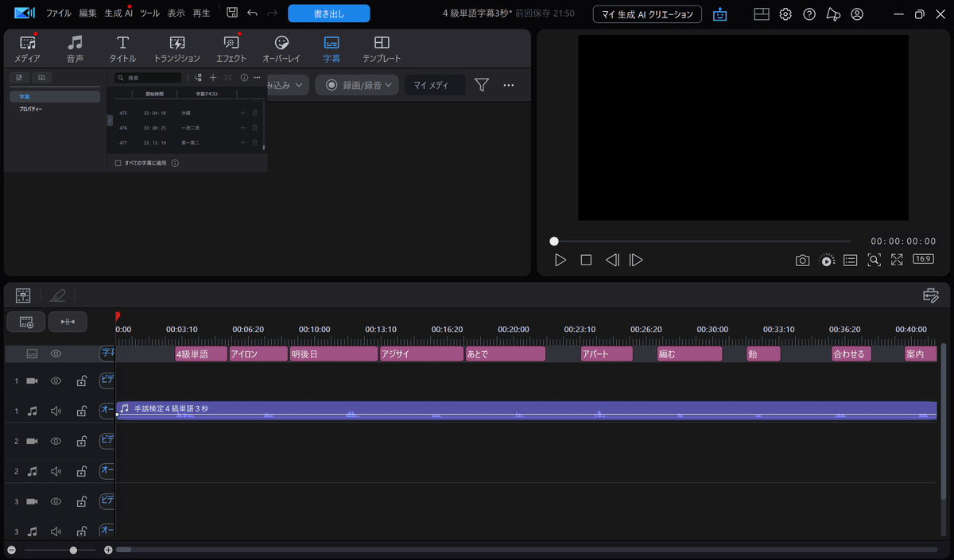Click the timeline zoom slider handle

point(73,550)
